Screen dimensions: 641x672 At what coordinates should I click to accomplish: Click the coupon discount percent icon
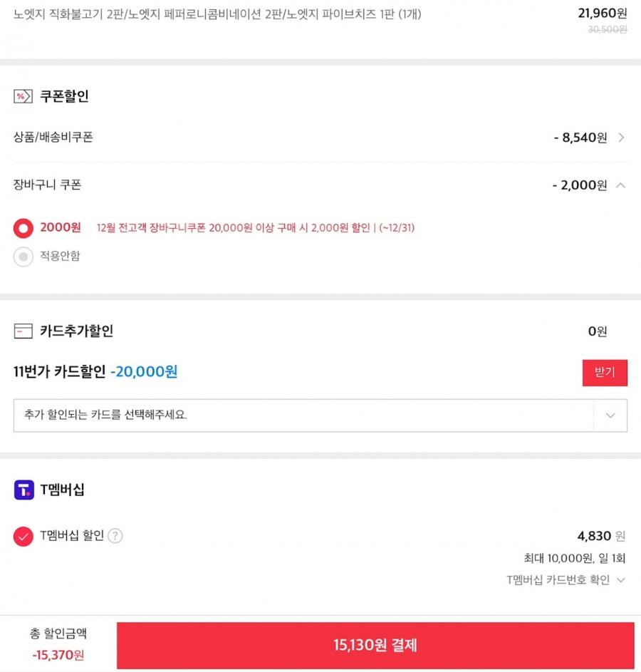coord(23,96)
